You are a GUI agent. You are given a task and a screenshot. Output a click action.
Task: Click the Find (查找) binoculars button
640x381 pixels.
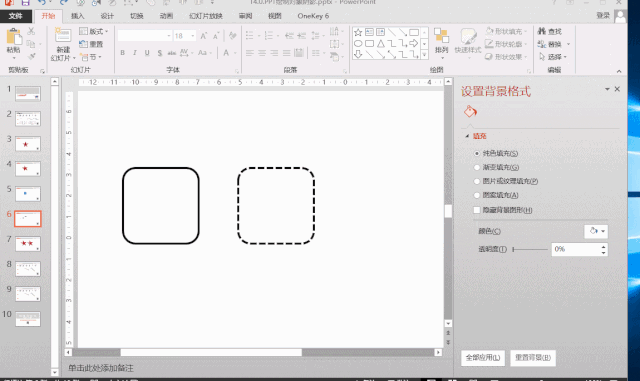tap(550, 31)
